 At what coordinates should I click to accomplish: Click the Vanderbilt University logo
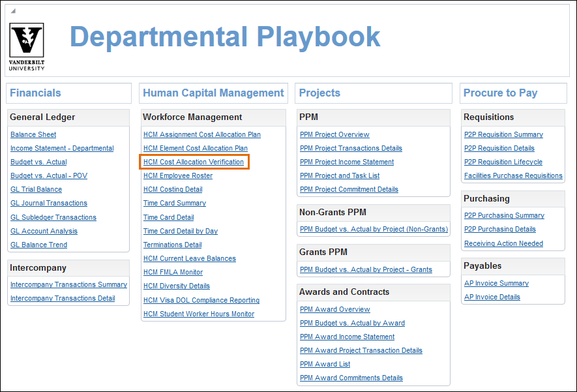(27, 46)
